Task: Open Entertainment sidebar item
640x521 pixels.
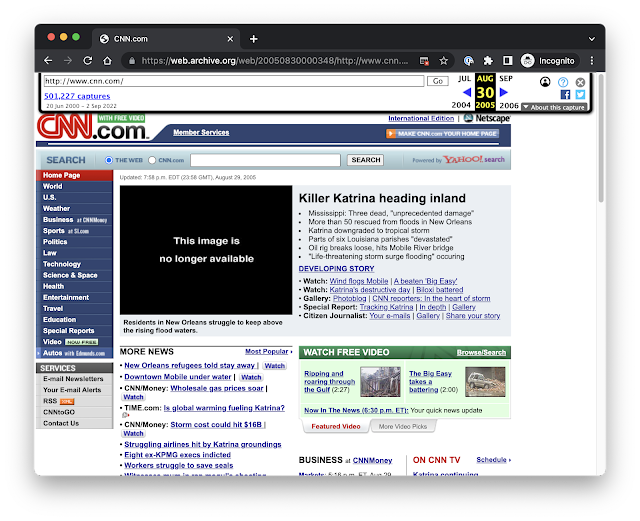Action: (74, 298)
